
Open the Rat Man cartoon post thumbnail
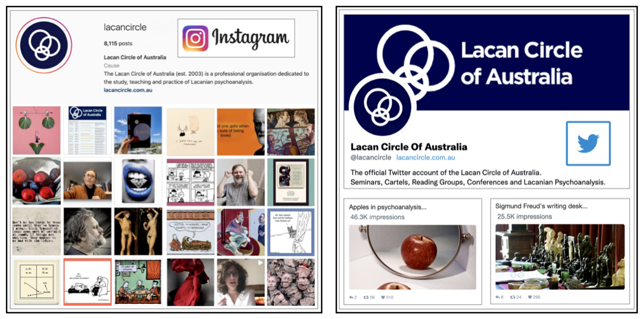point(191,232)
